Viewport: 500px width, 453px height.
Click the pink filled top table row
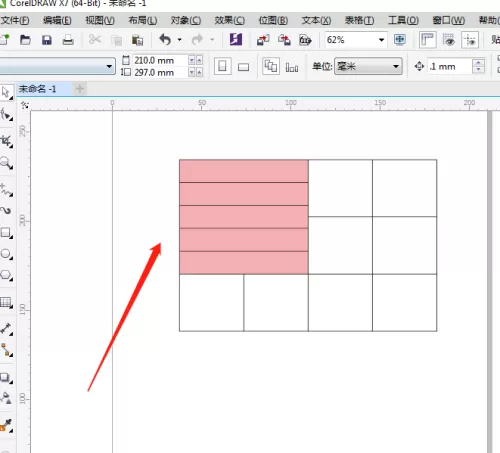(244, 171)
